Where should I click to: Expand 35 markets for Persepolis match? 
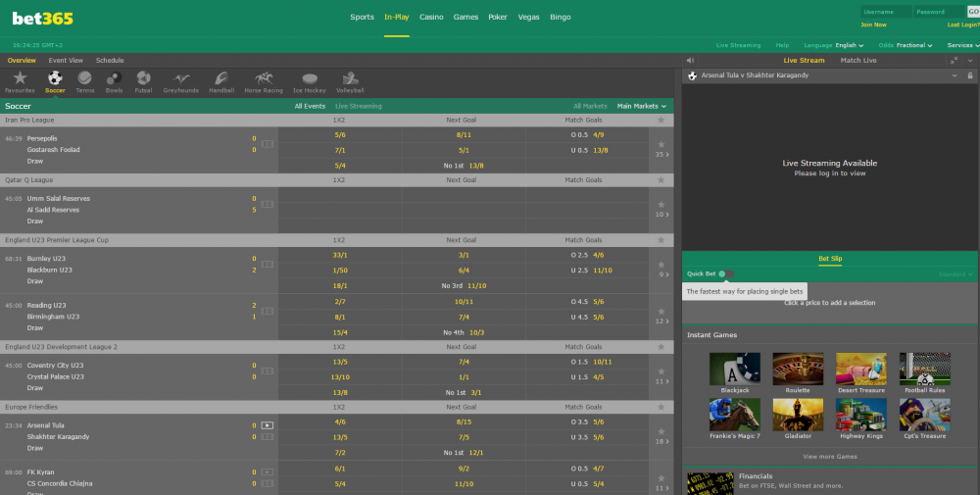[661, 154]
